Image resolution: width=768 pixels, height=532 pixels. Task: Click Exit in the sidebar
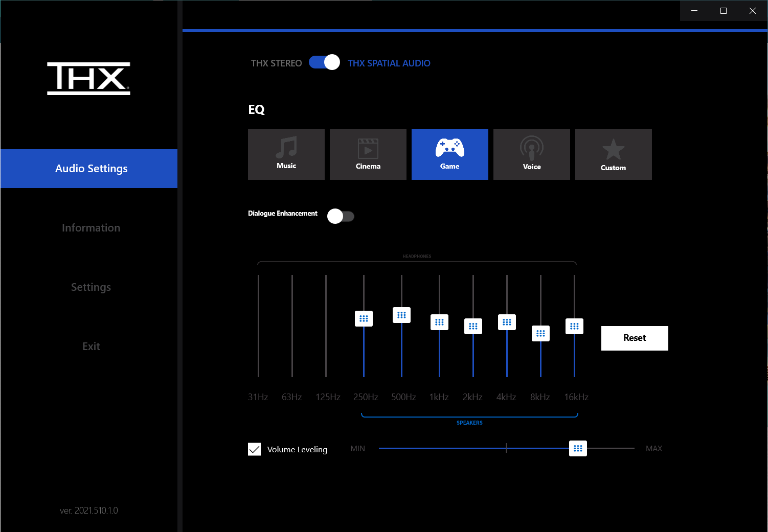91,346
